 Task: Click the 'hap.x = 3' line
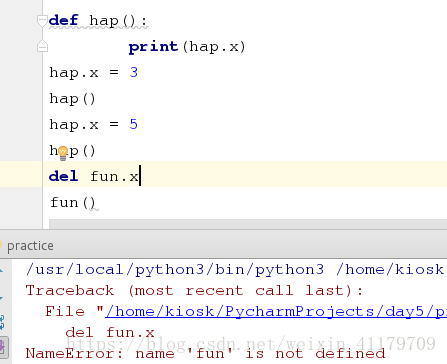coord(93,72)
